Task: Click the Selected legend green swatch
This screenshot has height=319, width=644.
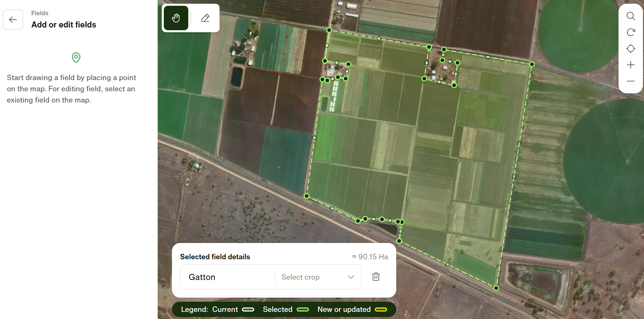Action: click(x=302, y=309)
